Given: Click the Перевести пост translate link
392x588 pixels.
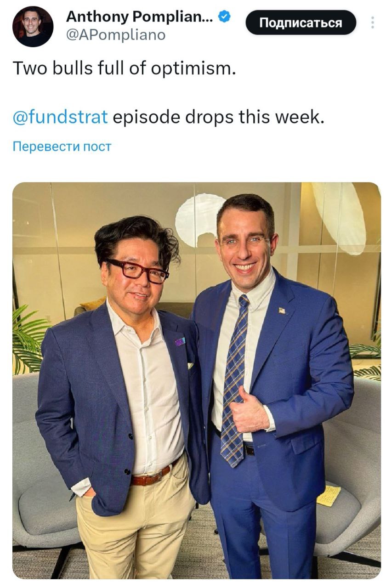Looking at the screenshot, I should click(x=62, y=147).
